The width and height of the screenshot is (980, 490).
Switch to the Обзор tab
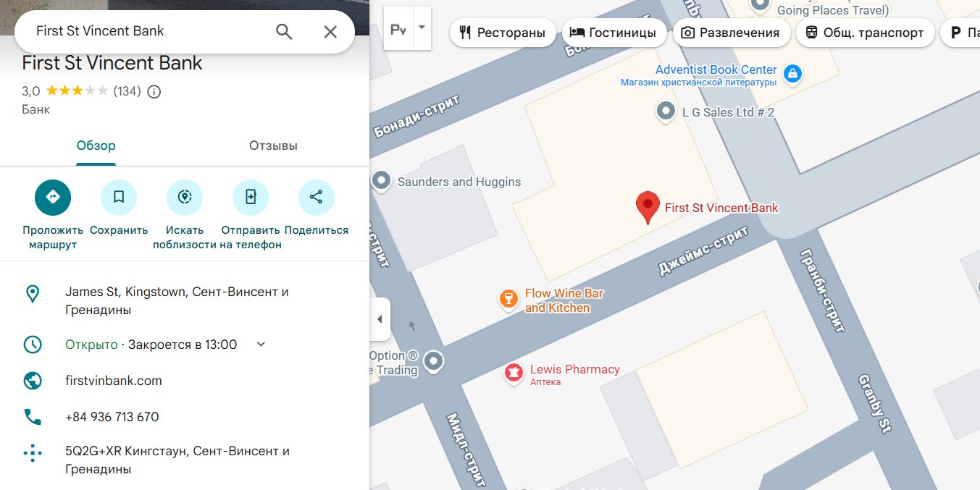[x=96, y=145]
